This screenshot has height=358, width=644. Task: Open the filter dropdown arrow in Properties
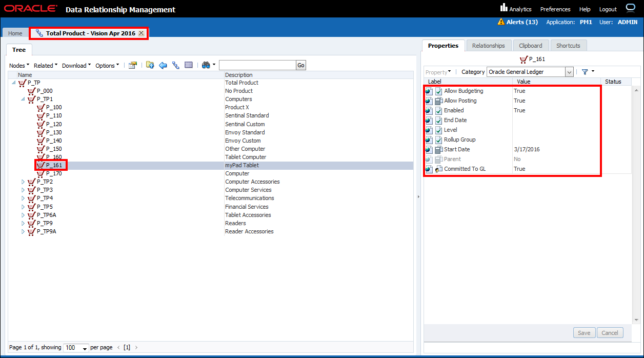click(593, 72)
